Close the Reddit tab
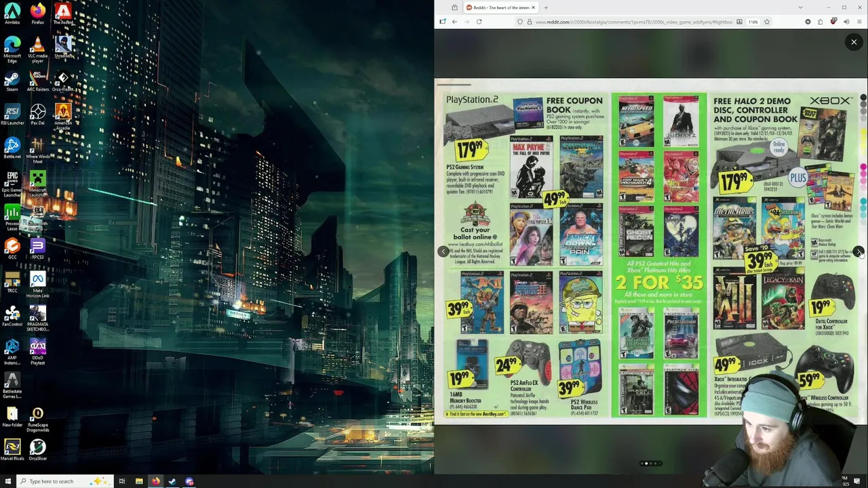This screenshot has width=868, height=488. tap(533, 7)
